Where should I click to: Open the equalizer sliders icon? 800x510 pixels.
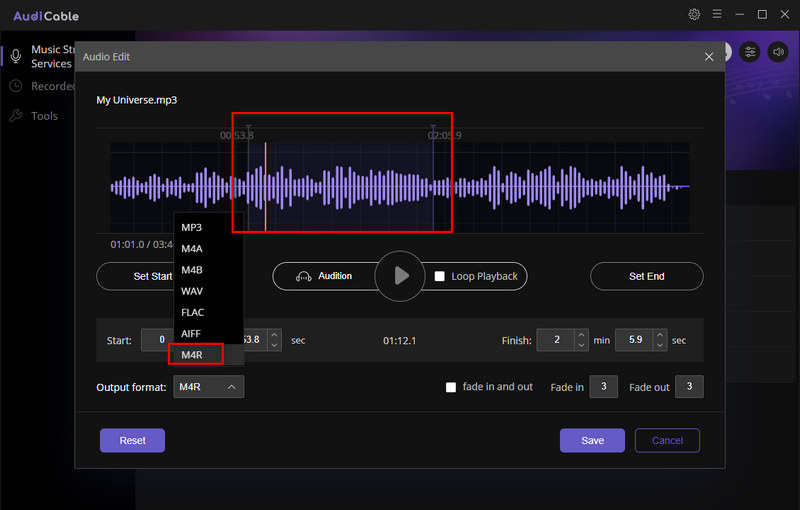point(750,52)
